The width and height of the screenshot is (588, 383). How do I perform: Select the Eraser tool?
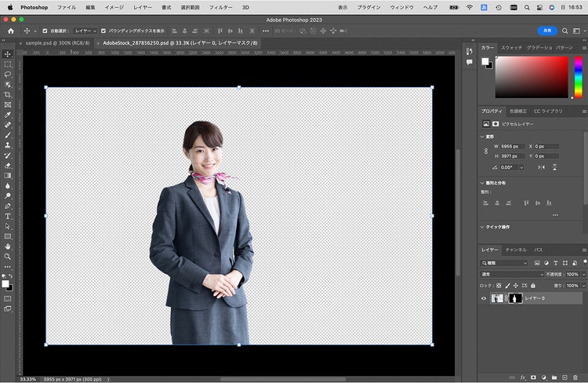(8, 166)
